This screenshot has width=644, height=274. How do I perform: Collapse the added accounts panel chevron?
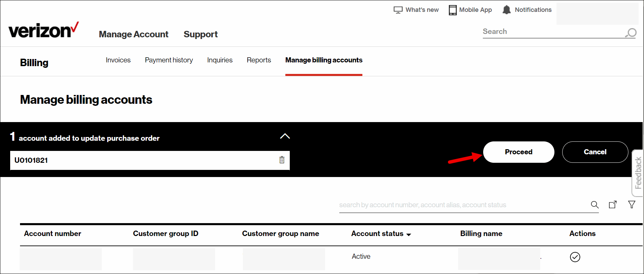[x=285, y=136]
